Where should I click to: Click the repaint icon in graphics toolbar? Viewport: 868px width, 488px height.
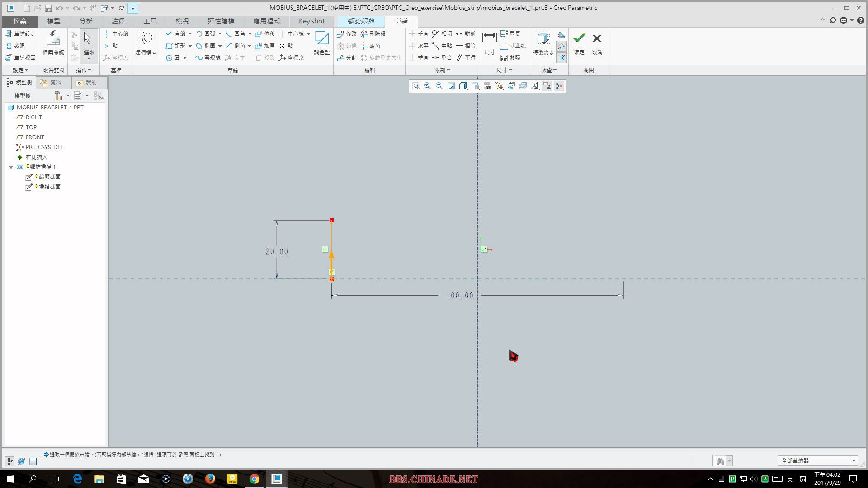451,86
